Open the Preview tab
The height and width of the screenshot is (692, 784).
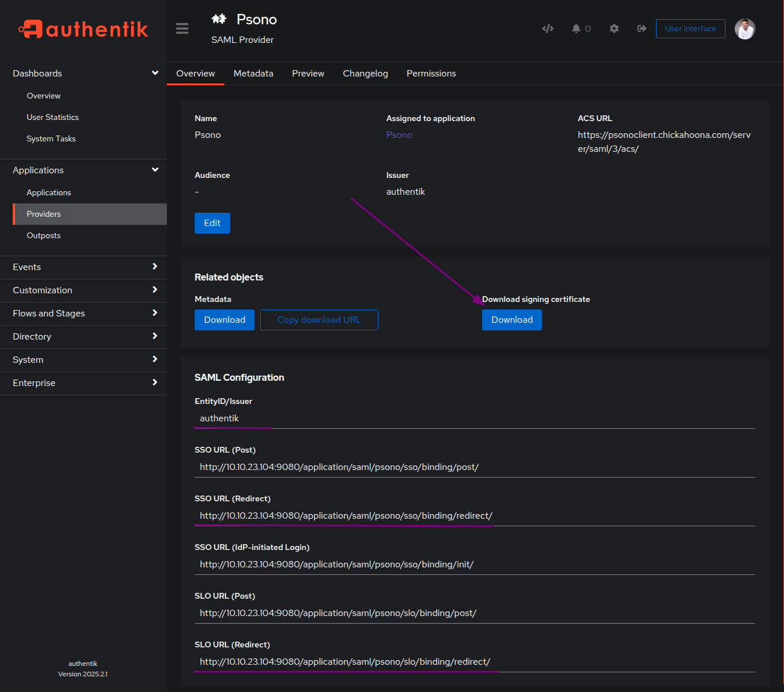pyautogui.click(x=308, y=74)
